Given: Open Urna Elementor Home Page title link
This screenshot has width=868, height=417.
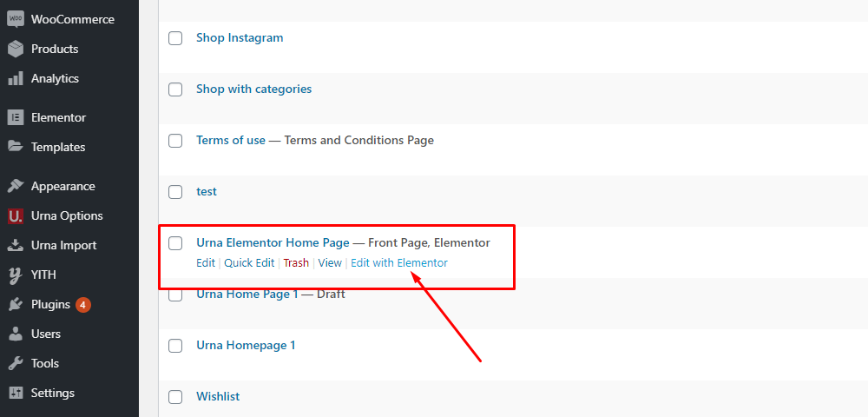Looking at the screenshot, I should (x=273, y=242).
